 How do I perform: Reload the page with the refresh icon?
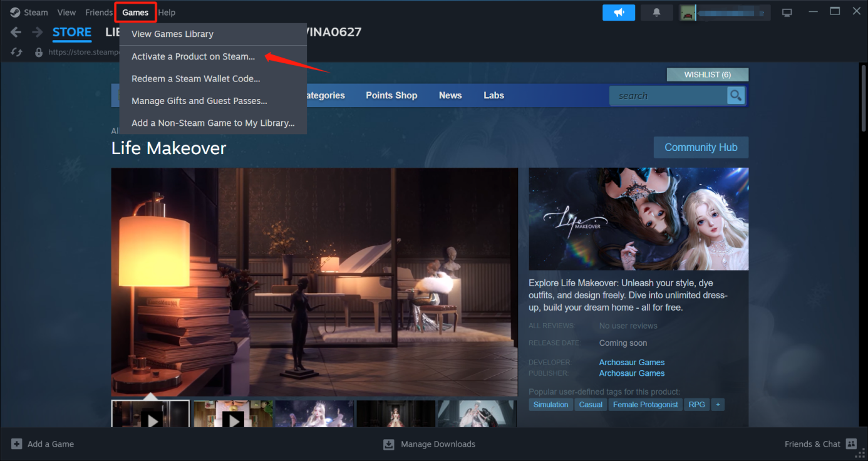[x=17, y=53]
